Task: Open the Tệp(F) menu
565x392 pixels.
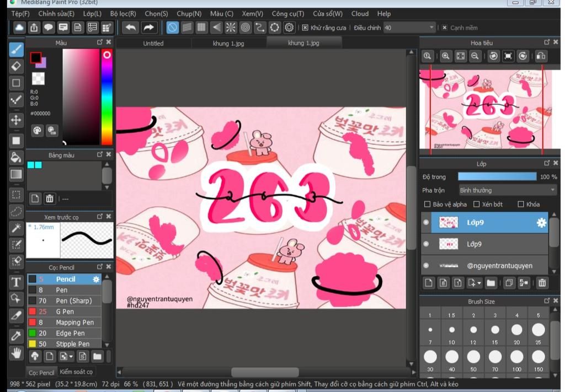Action: [20, 14]
